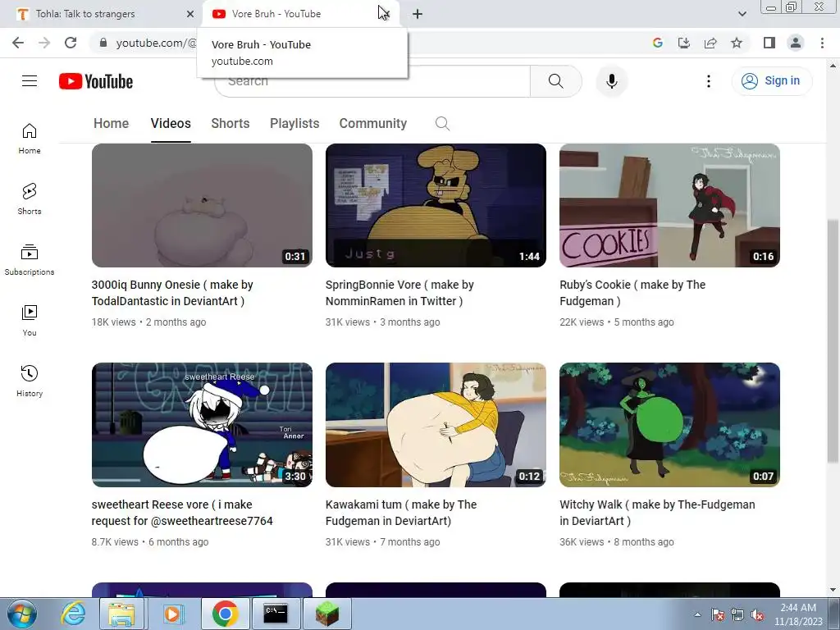This screenshot has width=840, height=630.
Task: Click the Sign in button
Action: (771, 81)
